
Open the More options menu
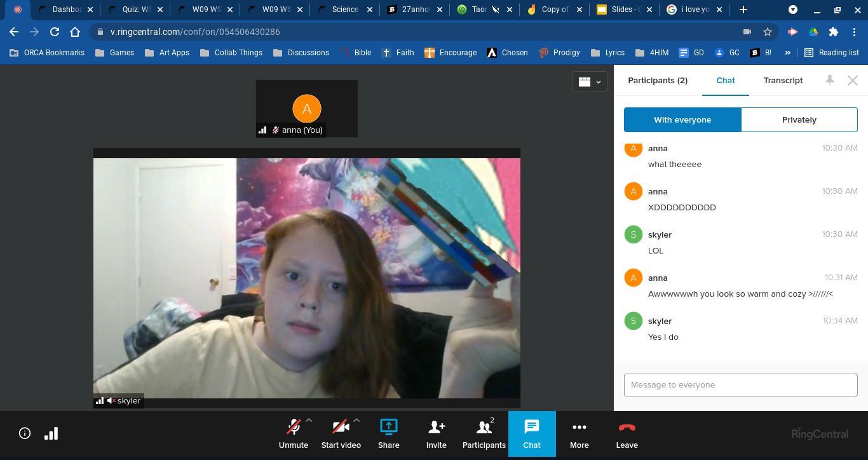pyautogui.click(x=579, y=434)
